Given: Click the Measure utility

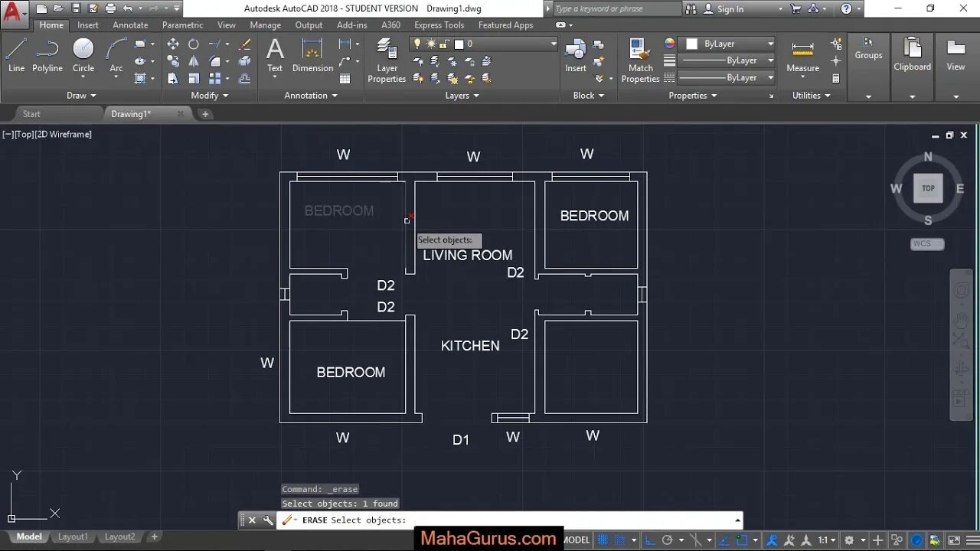Looking at the screenshot, I should click(802, 56).
